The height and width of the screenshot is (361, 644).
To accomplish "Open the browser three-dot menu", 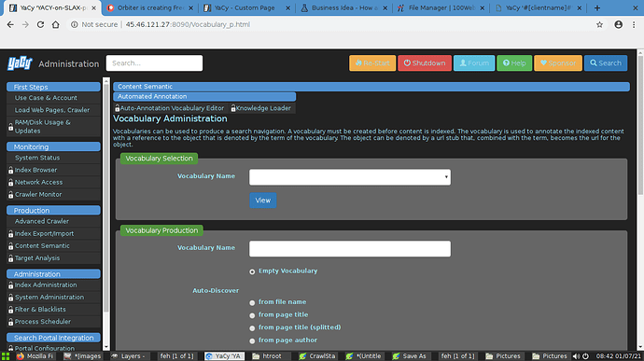I will (x=634, y=24).
